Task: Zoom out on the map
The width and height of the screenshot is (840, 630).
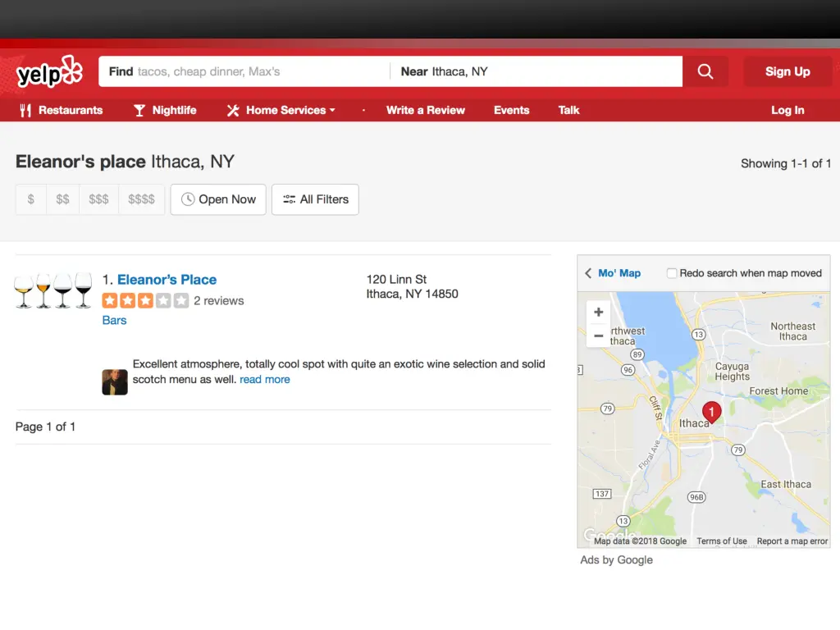Action: (x=598, y=336)
